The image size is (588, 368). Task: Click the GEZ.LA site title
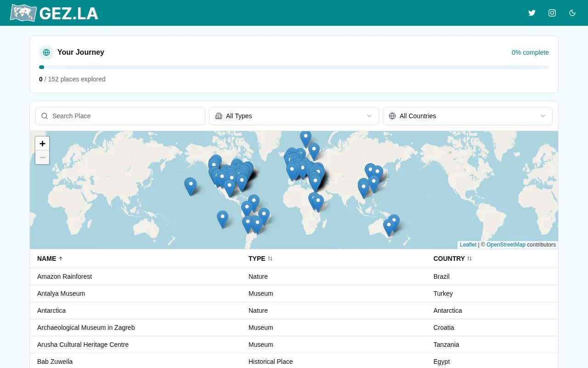[69, 13]
